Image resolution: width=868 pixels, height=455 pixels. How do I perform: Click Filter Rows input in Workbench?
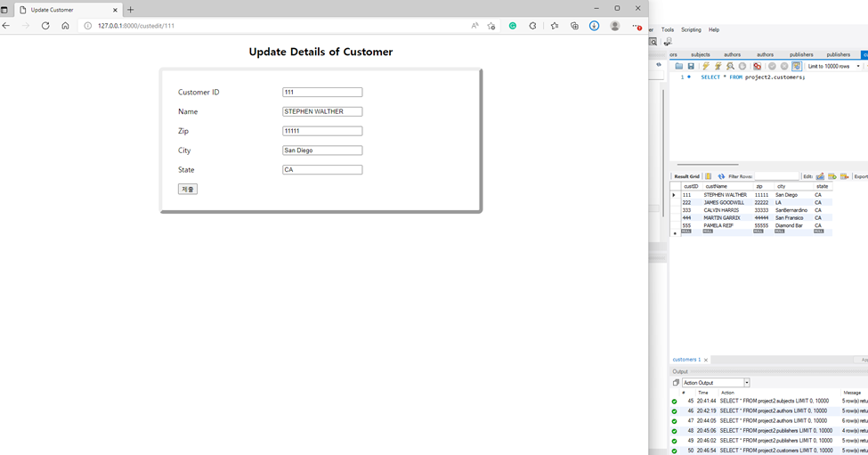(x=776, y=176)
